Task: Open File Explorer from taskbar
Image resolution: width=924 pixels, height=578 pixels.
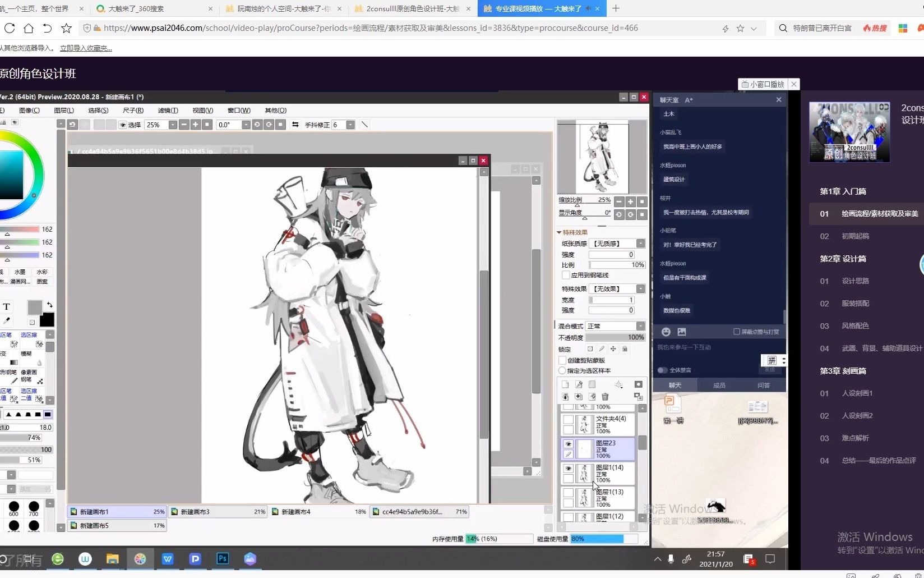Action: click(113, 558)
